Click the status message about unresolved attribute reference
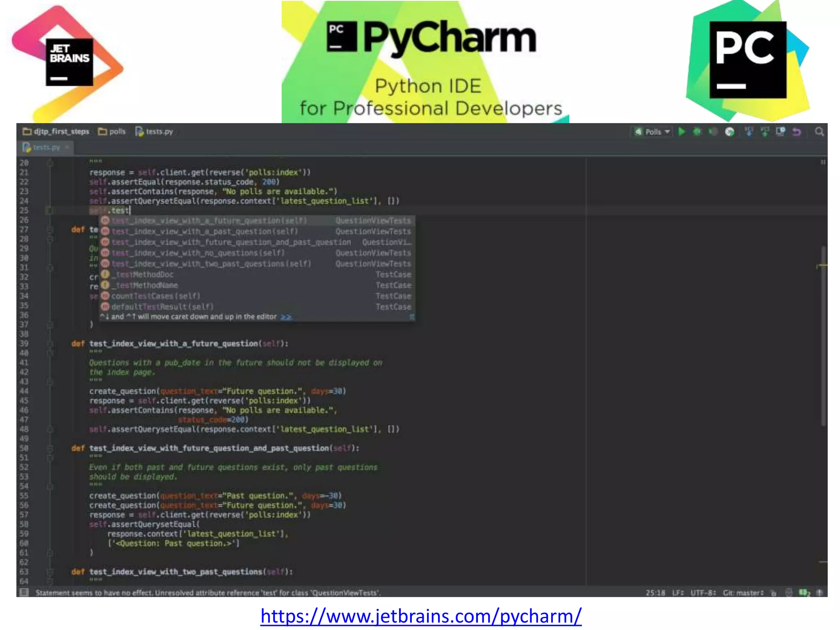The image size is (840, 630). (x=208, y=593)
